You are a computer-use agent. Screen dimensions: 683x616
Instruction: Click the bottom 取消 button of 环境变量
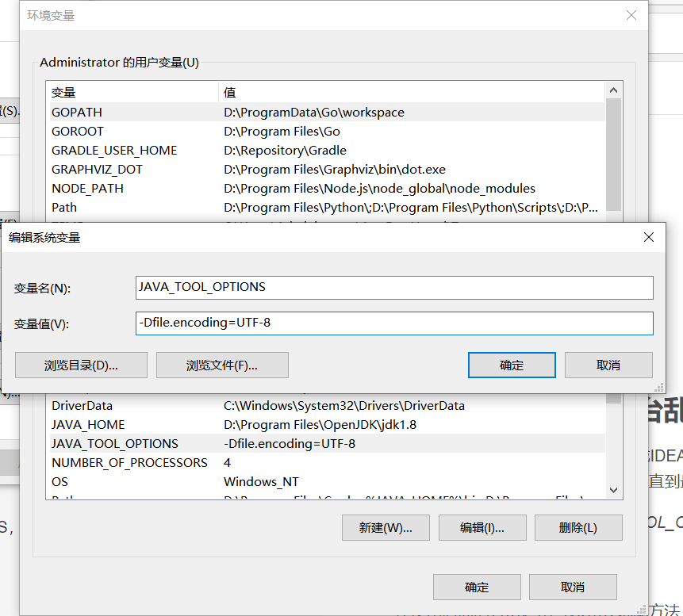573,587
